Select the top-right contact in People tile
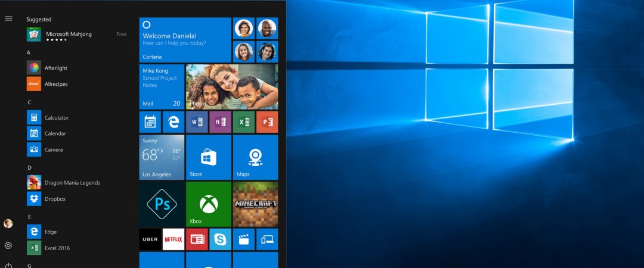Viewport: 644px width, 268px height. [267, 29]
